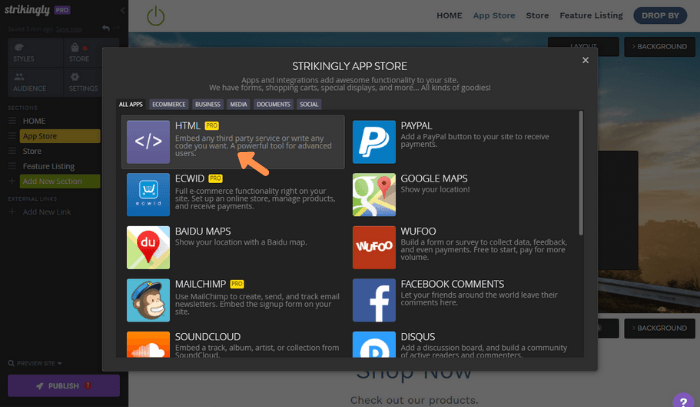The width and height of the screenshot is (700, 407).
Task: Open the Preview Site dropdown
Action: [35, 363]
